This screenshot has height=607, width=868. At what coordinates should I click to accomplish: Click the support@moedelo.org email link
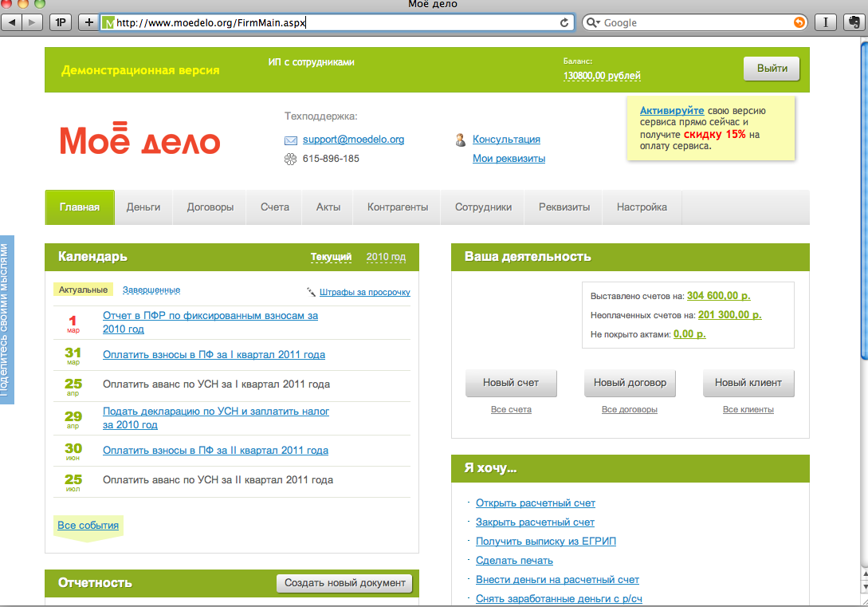[353, 140]
